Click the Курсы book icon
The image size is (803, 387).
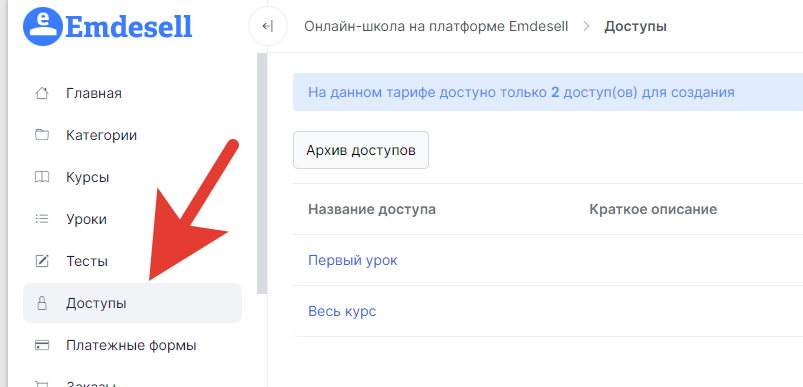(x=42, y=177)
